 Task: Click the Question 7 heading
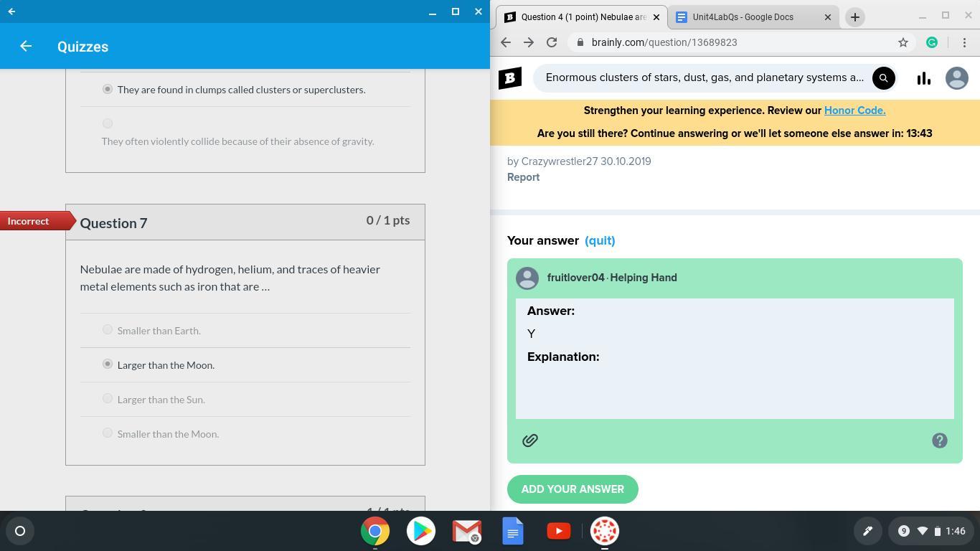pyautogui.click(x=113, y=223)
